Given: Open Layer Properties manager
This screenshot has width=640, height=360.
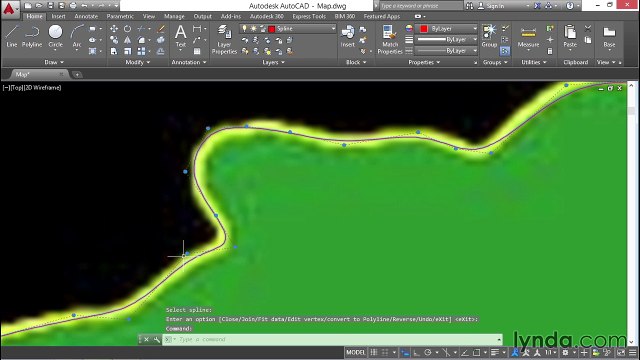Looking at the screenshot, I should click(224, 40).
